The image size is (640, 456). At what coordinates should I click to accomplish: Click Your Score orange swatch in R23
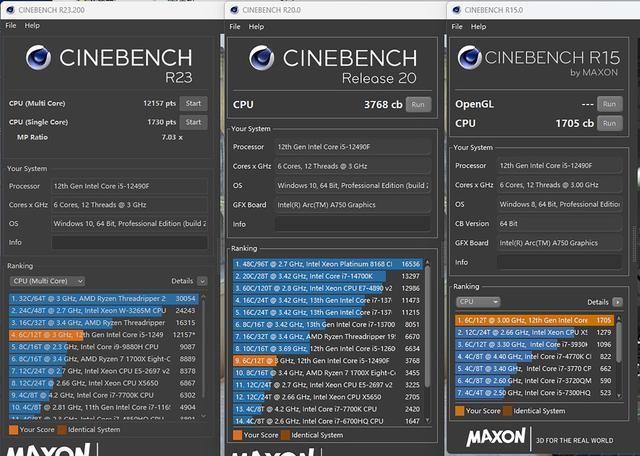pos(13,429)
